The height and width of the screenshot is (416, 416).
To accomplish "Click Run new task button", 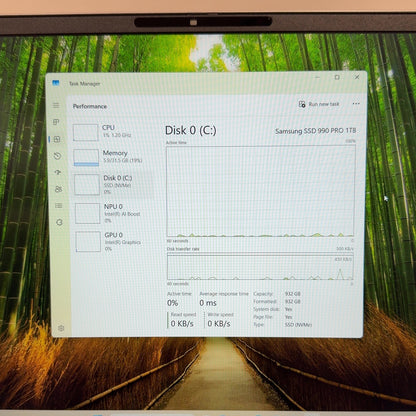I will (319, 104).
